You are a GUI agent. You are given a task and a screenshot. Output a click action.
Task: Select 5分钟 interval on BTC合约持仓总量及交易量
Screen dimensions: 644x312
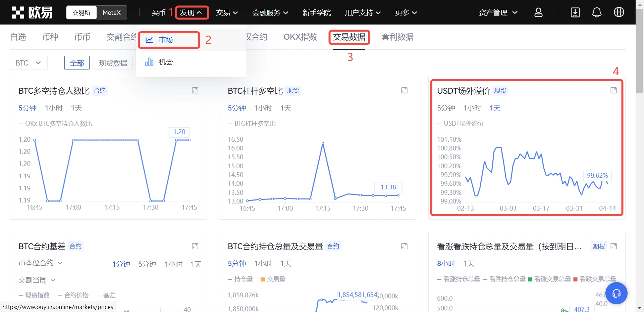click(x=237, y=263)
